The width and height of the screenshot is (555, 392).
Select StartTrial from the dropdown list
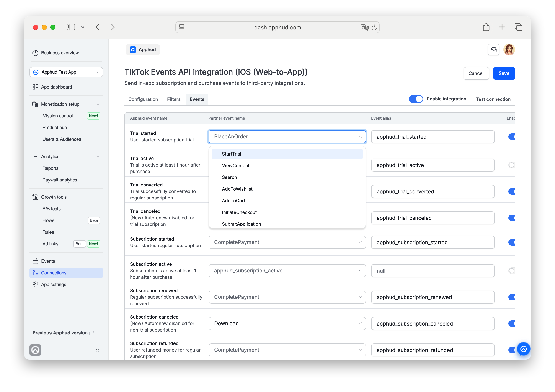(287, 154)
